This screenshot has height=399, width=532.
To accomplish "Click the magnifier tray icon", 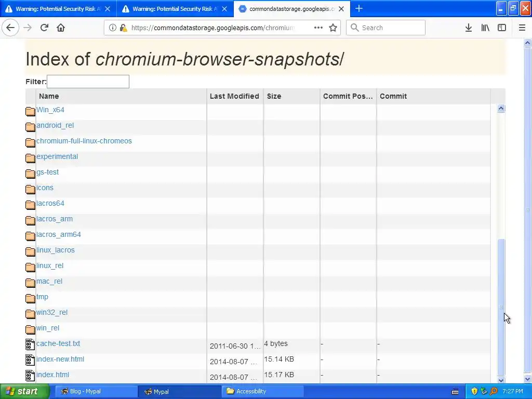I will point(494,391).
